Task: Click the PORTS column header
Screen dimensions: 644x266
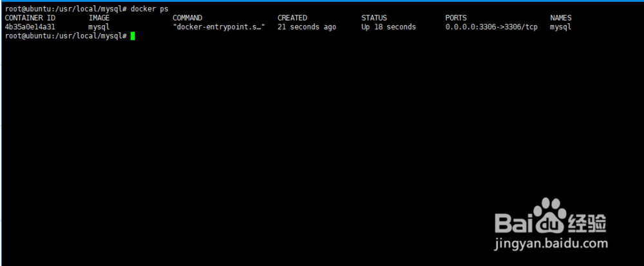Action: (456, 18)
